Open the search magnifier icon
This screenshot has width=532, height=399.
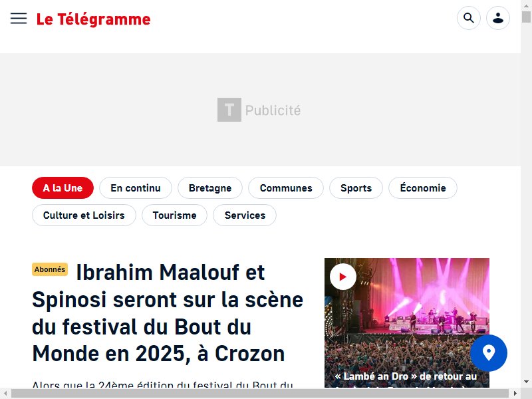(469, 18)
